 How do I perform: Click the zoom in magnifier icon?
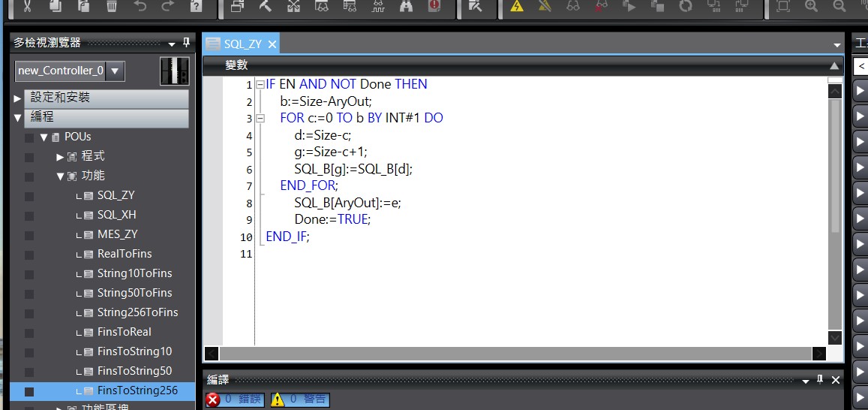pos(811,6)
